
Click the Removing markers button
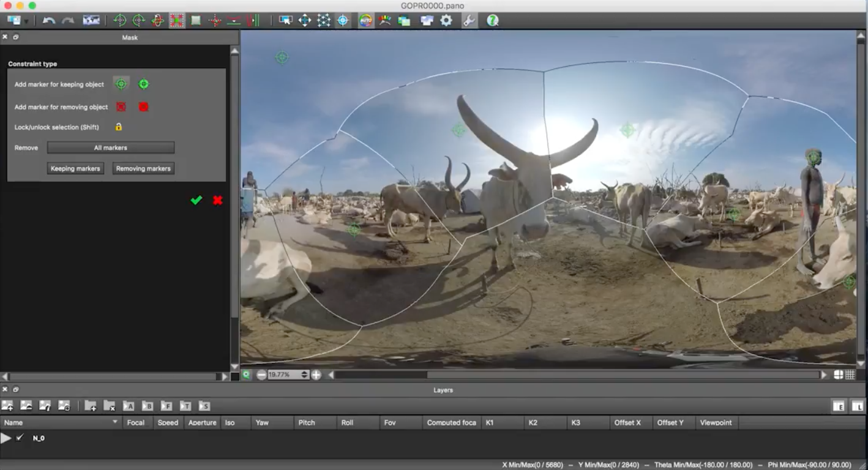[143, 168]
